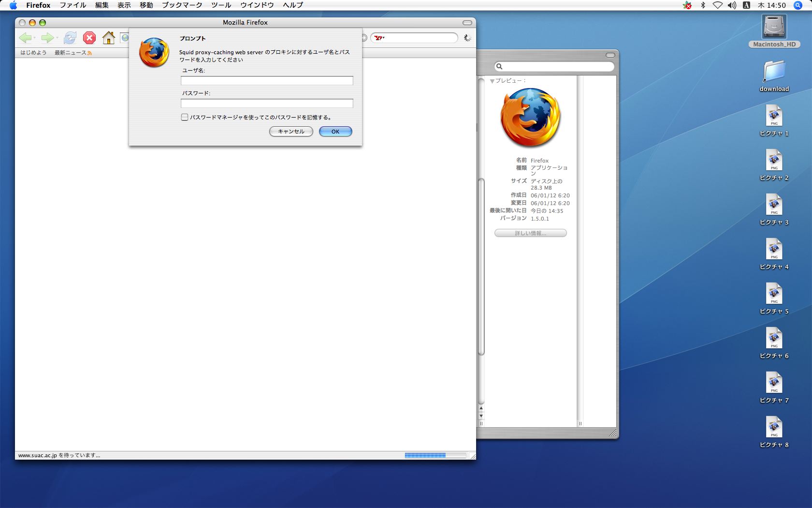Click the パスワード password field

[267, 103]
